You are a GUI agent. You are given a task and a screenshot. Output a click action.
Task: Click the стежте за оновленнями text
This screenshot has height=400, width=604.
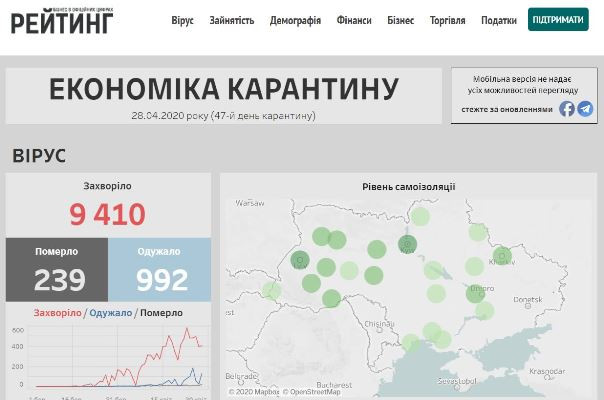click(x=507, y=109)
